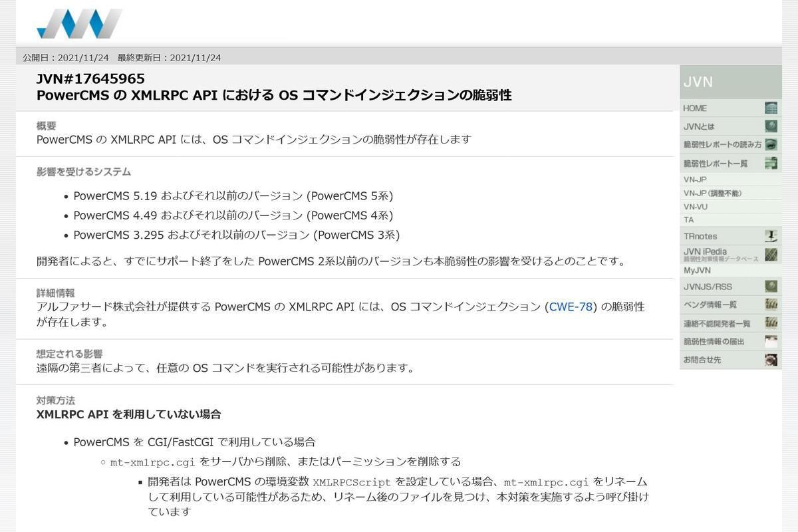This screenshot has height=532, width=798.
Task: Click the title PowerCMS の XMLRPC API における OS コマンドインジェクションの脆弱性
Action: 274,95
